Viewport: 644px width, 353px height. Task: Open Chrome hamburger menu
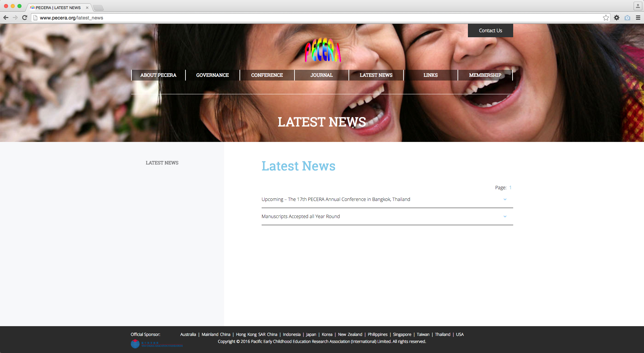pos(638,18)
